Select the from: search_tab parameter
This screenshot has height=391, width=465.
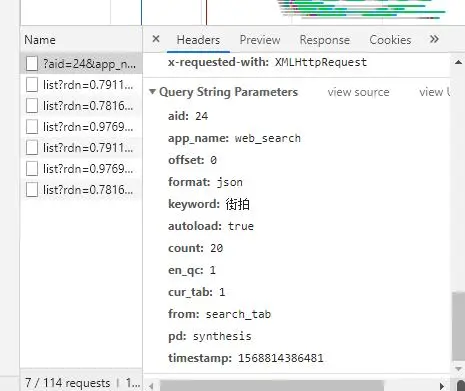219,314
